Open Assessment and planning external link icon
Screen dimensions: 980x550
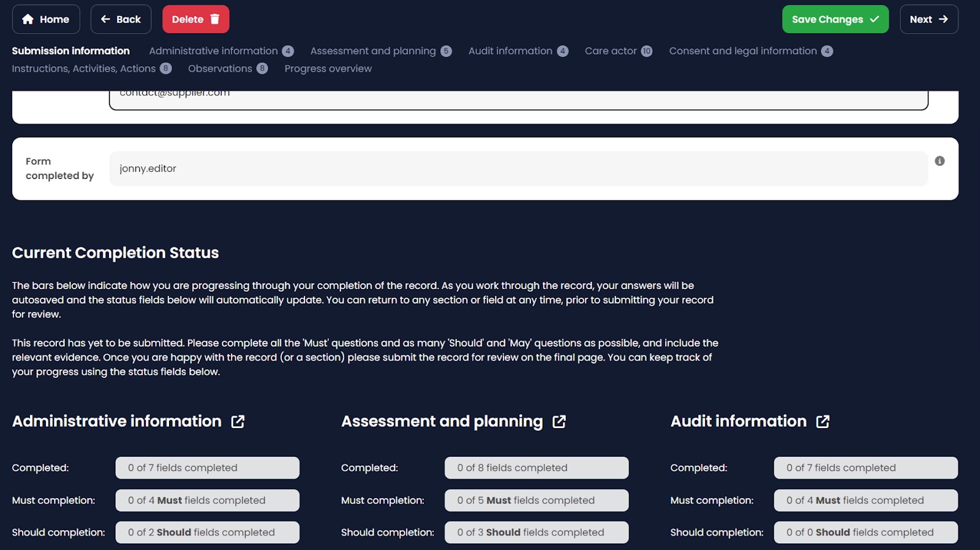coord(559,421)
